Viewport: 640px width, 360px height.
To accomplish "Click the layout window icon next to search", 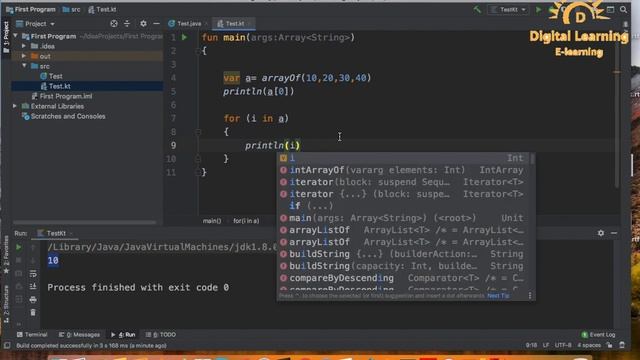I will coord(610,9).
